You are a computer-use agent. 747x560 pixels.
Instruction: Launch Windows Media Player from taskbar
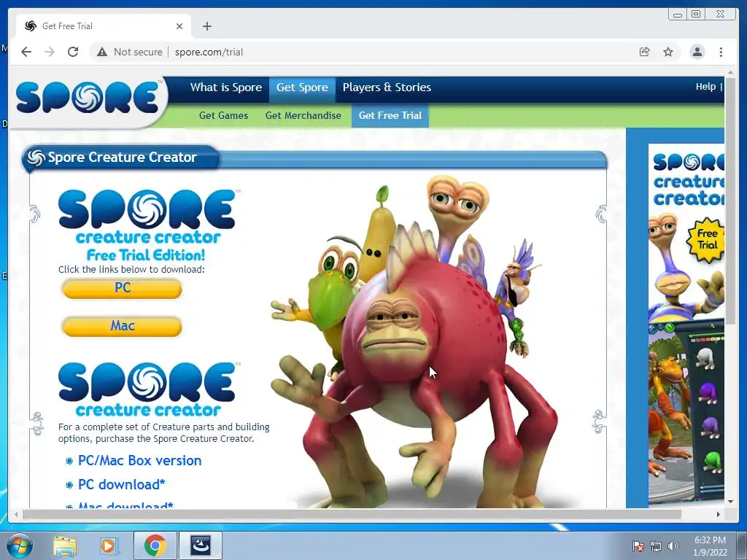click(x=109, y=545)
